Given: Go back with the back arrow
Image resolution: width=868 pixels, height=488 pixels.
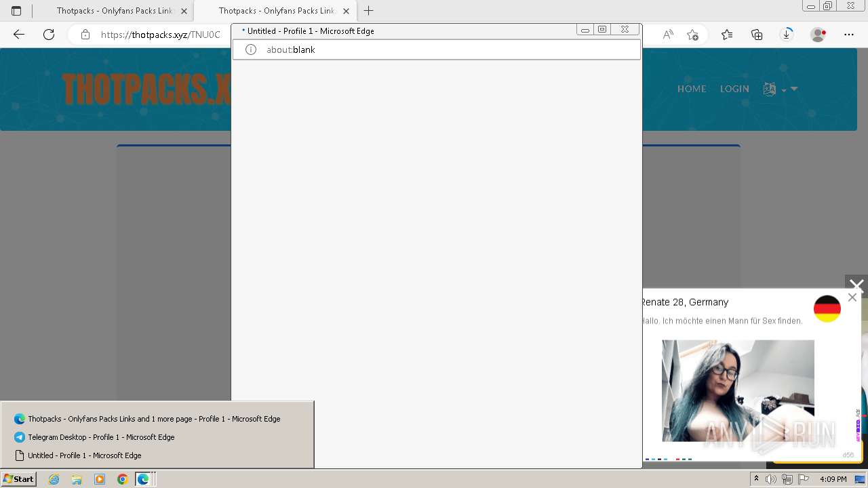Looking at the screenshot, I should pyautogui.click(x=19, y=35).
